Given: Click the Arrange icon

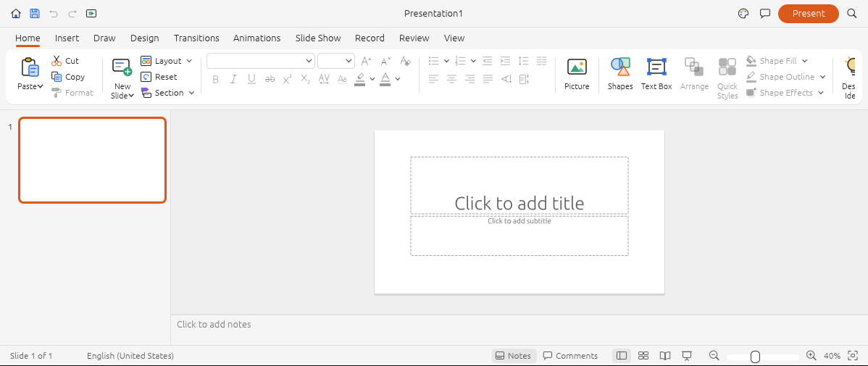Looking at the screenshot, I should 694,67.
